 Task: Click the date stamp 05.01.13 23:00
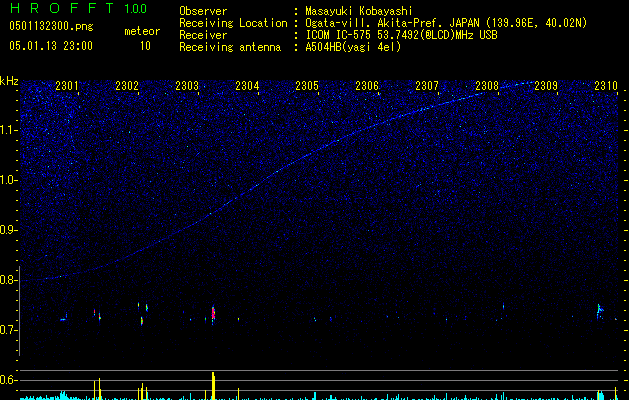pos(51,46)
